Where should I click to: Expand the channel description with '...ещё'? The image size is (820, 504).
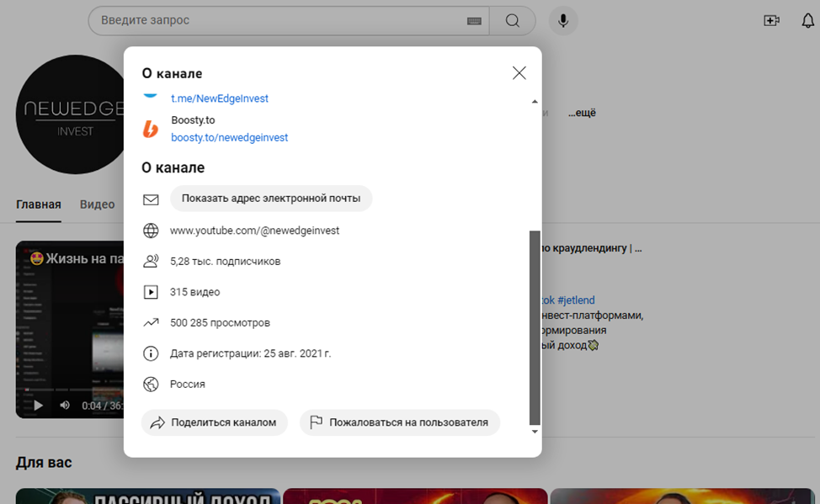point(582,113)
